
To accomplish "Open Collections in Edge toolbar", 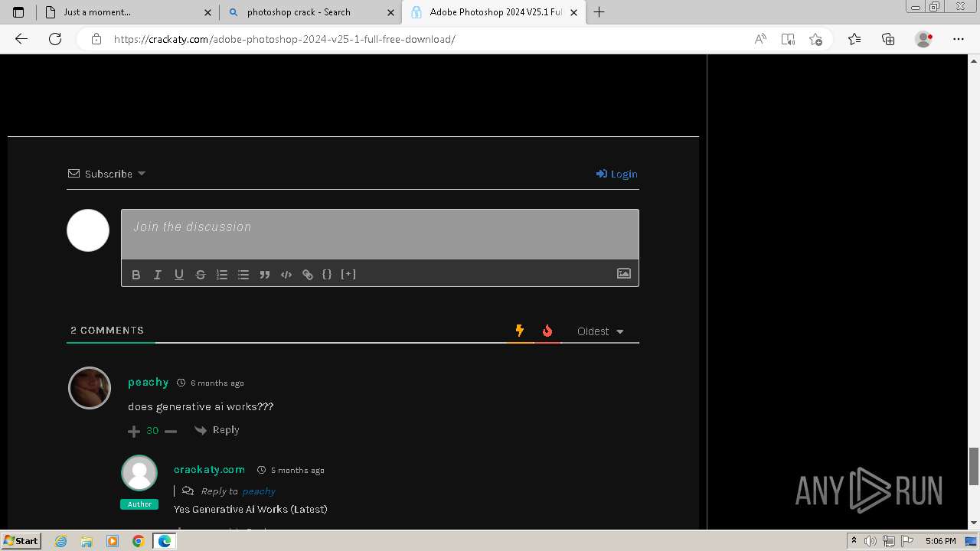I will click(888, 39).
